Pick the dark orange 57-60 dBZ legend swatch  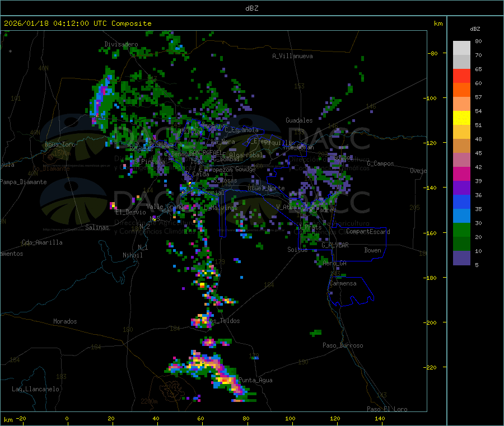(461, 90)
